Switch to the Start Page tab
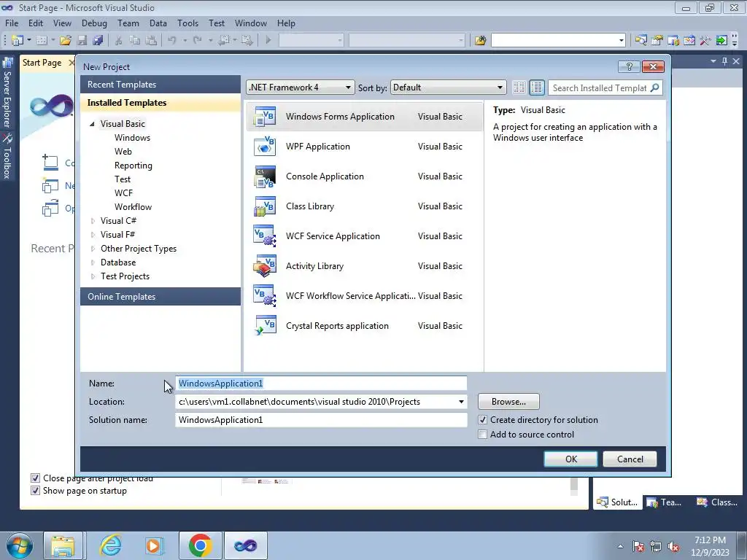Viewport: 747px width, 560px height. (x=42, y=63)
